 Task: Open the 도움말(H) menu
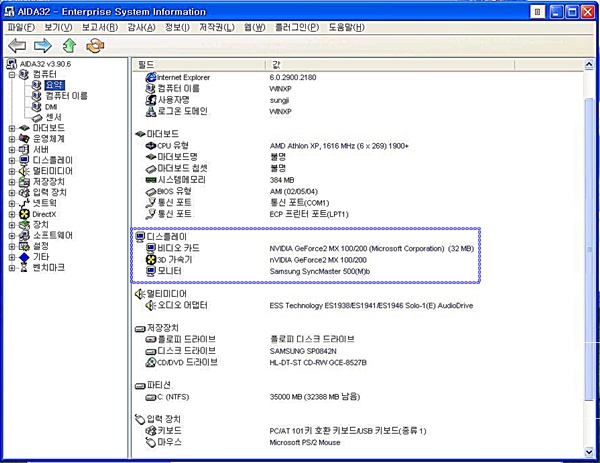(346, 28)
